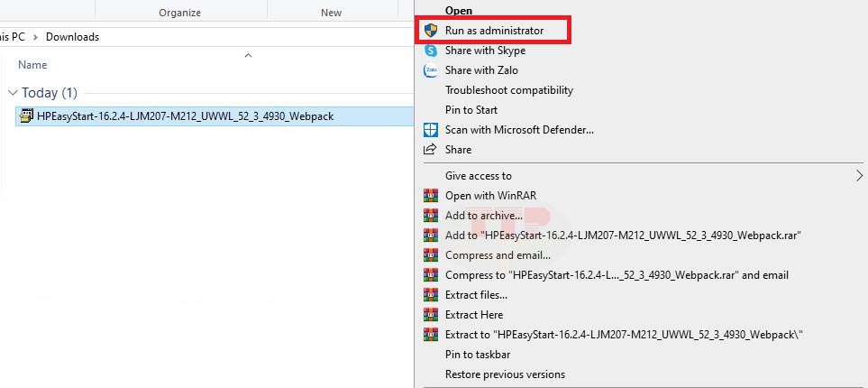868x388 pixels.
Task: Click Downloads in the address breadcrumb
Action: pos(72,37)
